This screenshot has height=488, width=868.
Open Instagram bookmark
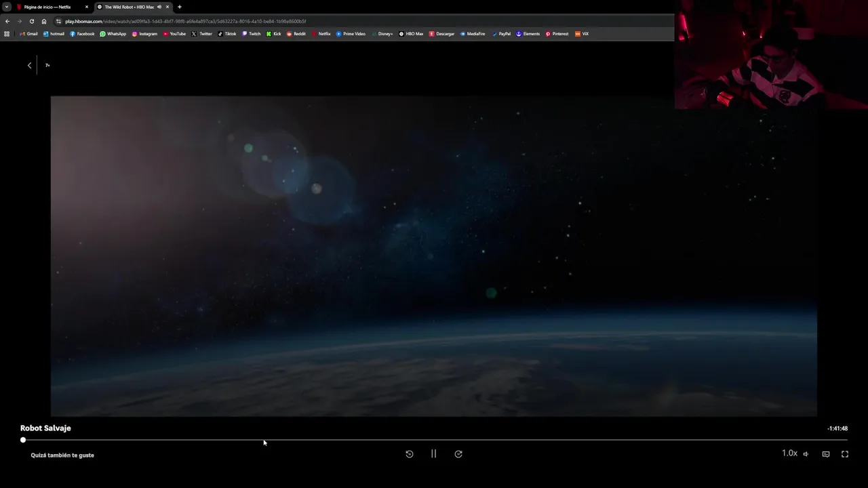coord(144,34)
